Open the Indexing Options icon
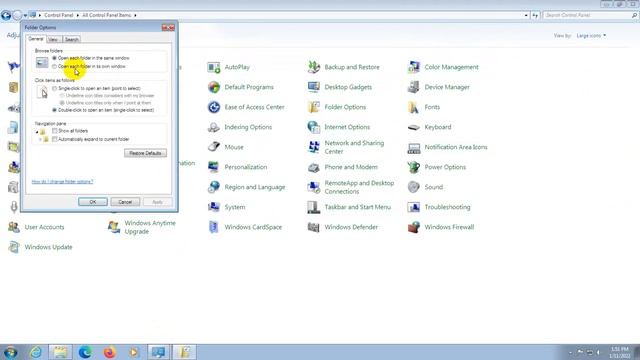The image size is (640, 360). coord(214,127)
